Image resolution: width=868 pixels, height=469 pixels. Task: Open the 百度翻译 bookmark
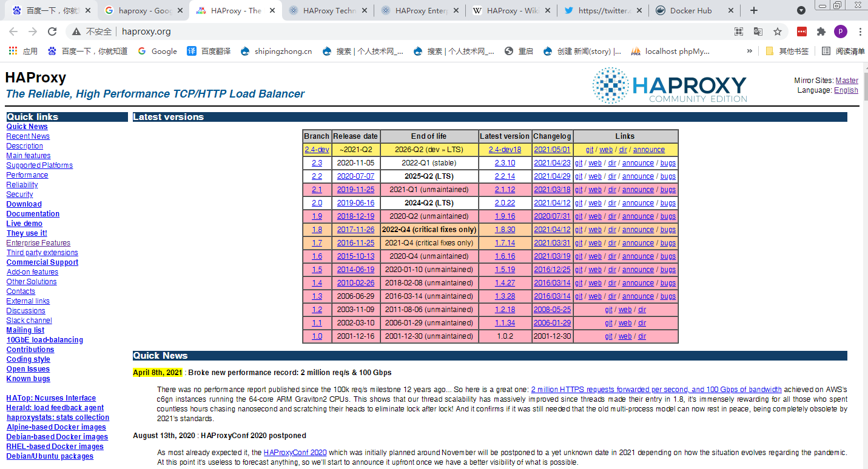[209, 51]
